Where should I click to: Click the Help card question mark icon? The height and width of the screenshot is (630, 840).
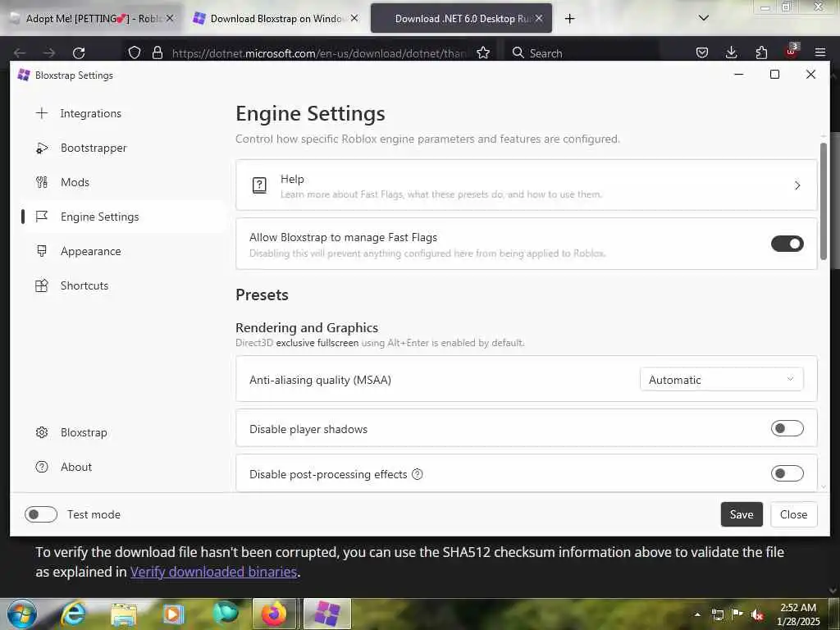click(259, 185)
